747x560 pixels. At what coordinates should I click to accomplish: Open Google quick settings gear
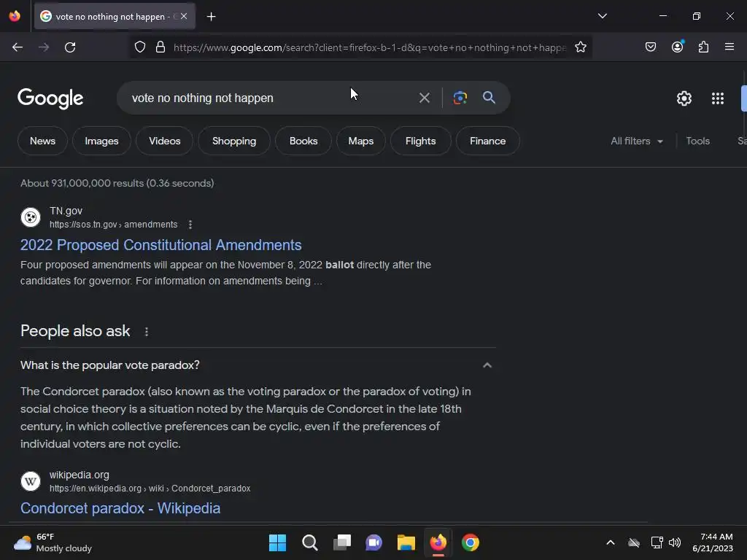(x=684, y=98)
